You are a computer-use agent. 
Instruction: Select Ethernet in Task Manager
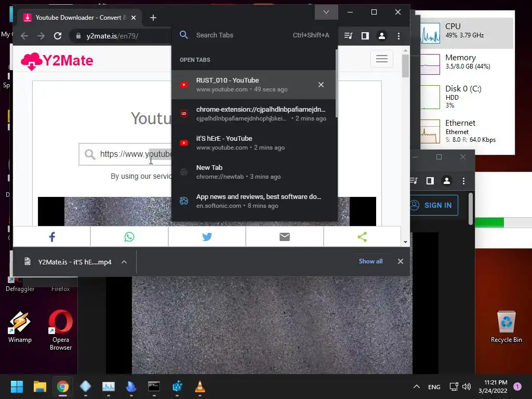467,131
